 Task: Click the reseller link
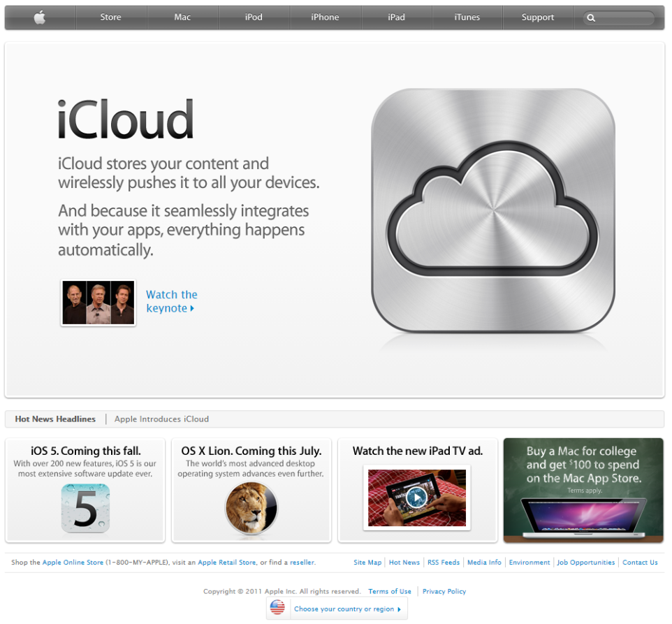tap(302, 563)
